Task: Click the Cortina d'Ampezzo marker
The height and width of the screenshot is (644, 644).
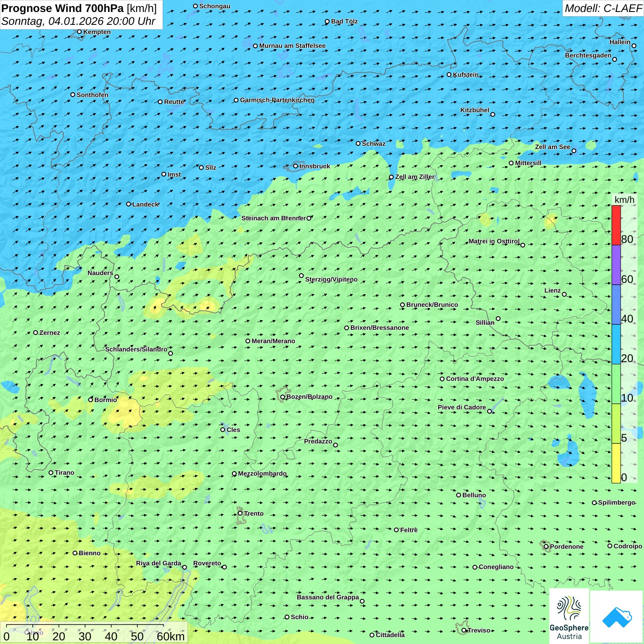Action: point(442,379)
